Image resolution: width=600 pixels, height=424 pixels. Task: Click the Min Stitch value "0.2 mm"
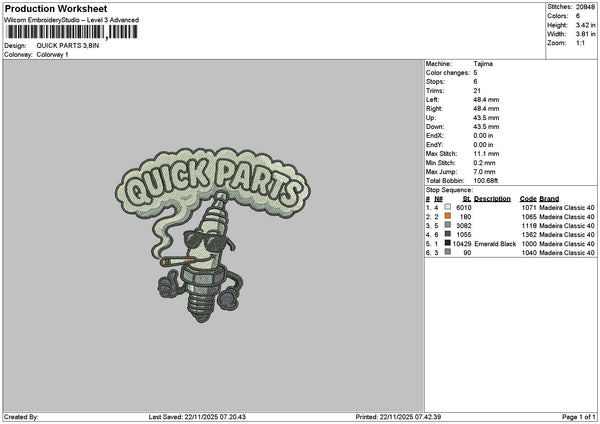coord(484,163)
